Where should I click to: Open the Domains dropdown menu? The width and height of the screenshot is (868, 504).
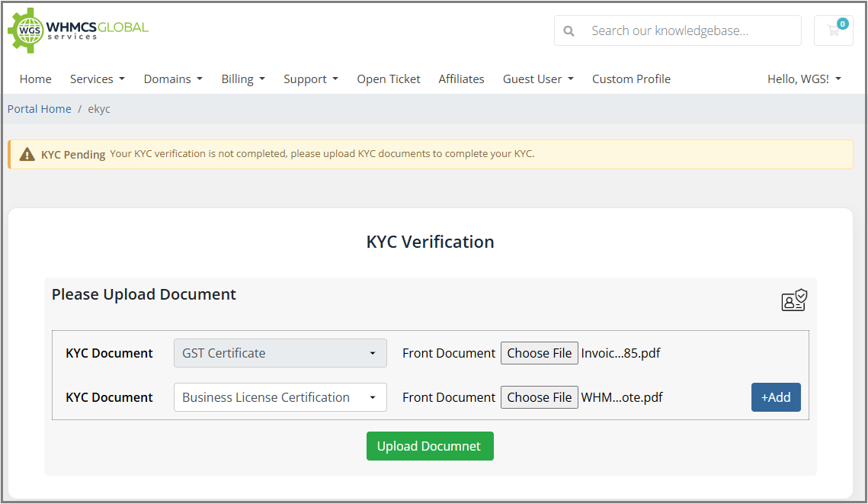click(173, 79)
